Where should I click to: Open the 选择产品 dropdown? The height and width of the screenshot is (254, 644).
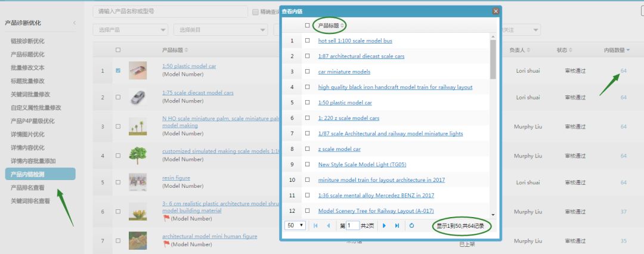(130, 30)
